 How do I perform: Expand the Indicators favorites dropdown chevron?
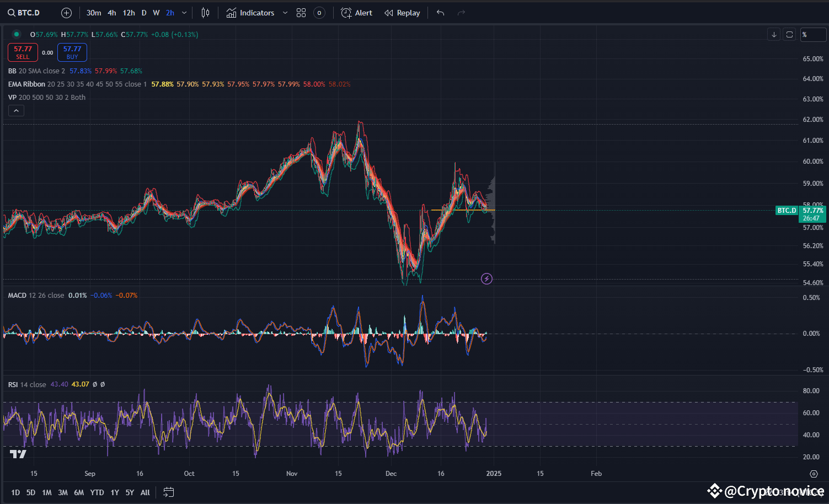[285, 13]
